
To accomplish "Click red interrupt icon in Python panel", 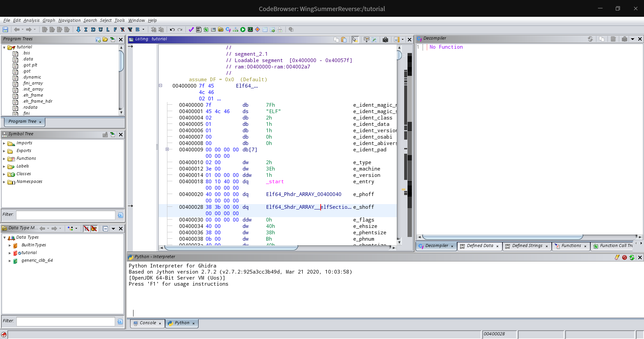I will [x=625, y=257].
